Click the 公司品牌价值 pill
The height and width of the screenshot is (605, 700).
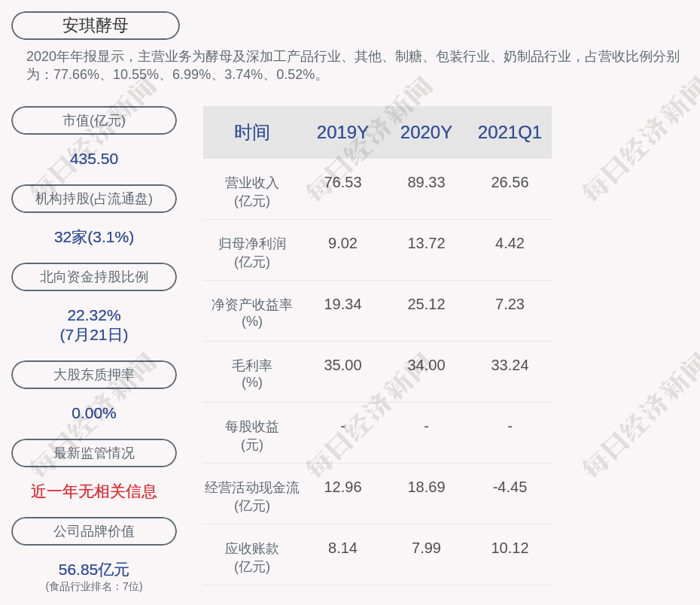(94, 531)
